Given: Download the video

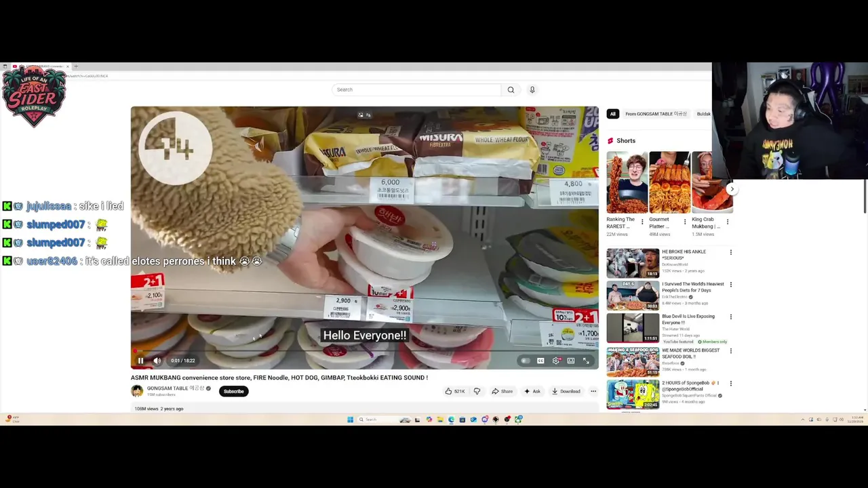Looking at the screenshot, I should click(566, 391).
